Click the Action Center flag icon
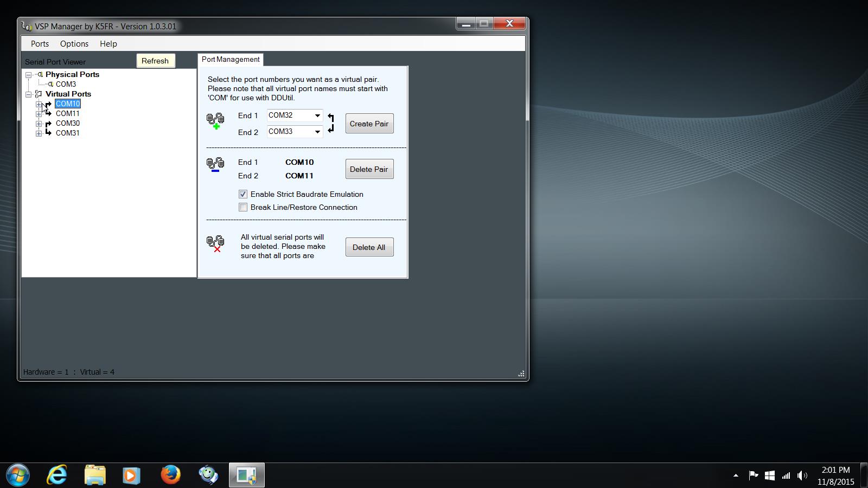Viewport: 868px width, 488px height. pos(754,476)
